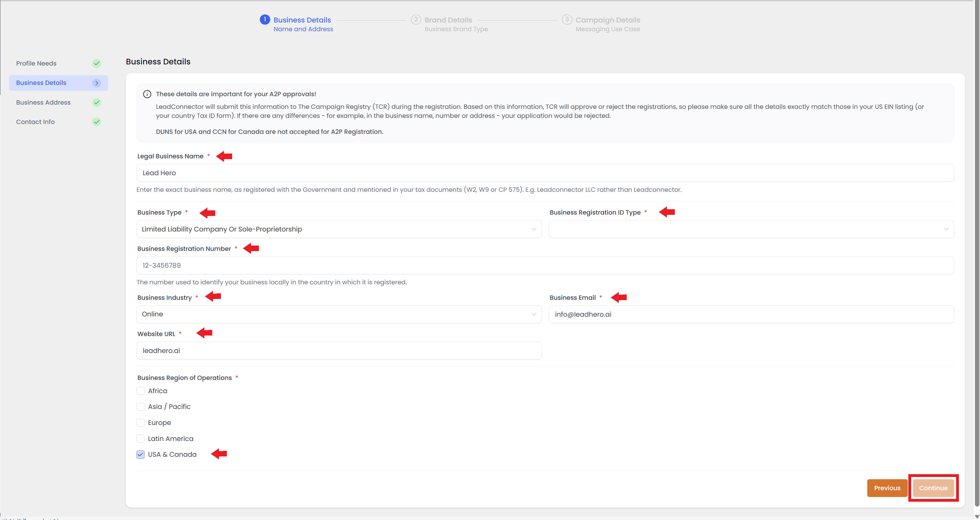Click the green checkmark next to Business Address

97,102
